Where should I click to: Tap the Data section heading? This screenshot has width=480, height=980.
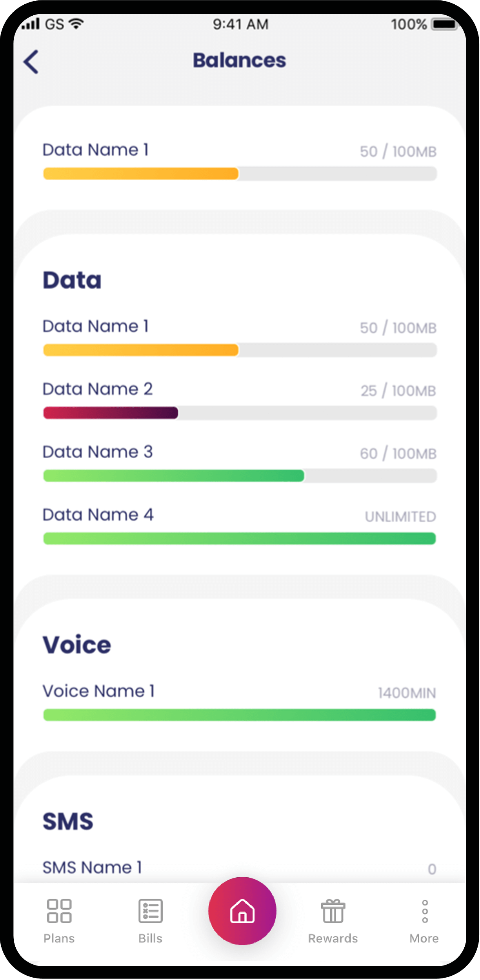[x=72, y=280]
